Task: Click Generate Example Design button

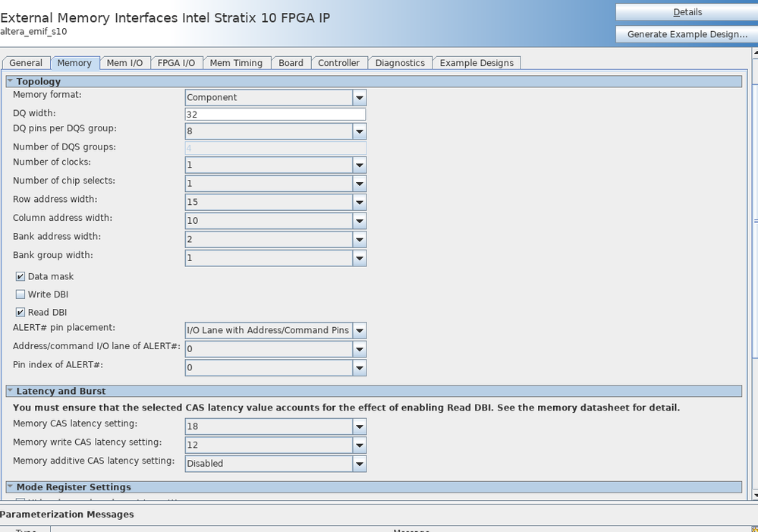Action: [687, 34]
